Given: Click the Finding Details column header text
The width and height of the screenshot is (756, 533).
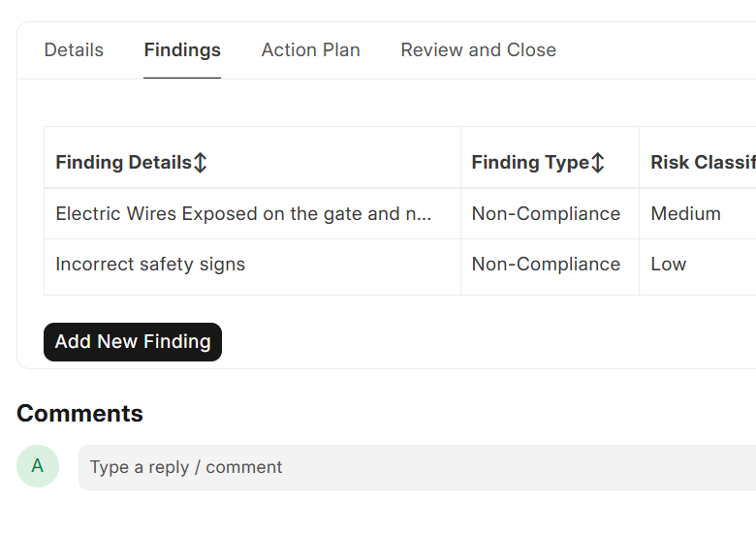Looking at the screenshot, I should pos(123,163).
